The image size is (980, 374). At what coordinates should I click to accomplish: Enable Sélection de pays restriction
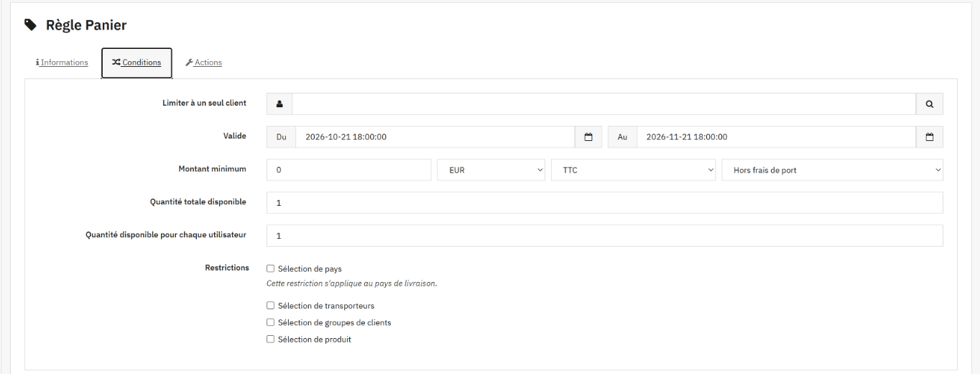[271, 269]
